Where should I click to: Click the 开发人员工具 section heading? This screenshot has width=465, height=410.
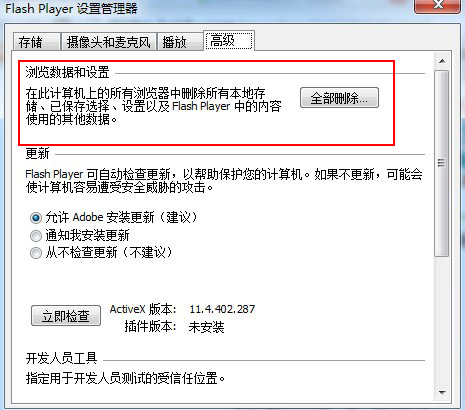click(x=61, y=359)
